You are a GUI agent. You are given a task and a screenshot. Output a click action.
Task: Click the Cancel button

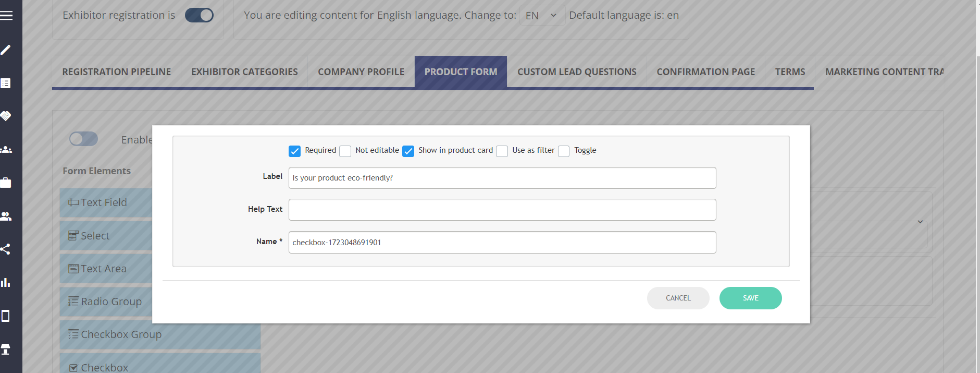pyautogui.click(x=678, y=298)
